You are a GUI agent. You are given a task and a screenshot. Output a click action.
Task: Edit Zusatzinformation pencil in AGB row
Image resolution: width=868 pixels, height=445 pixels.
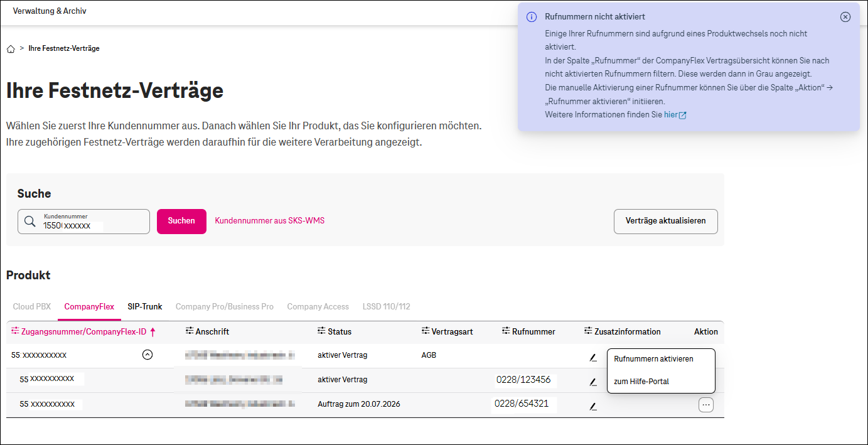click(x=592, y=357)
